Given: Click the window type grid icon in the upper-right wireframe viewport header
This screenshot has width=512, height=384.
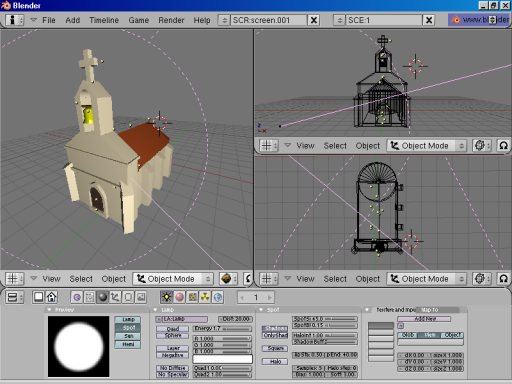Looking at the screenshot, I should (269, 146).
